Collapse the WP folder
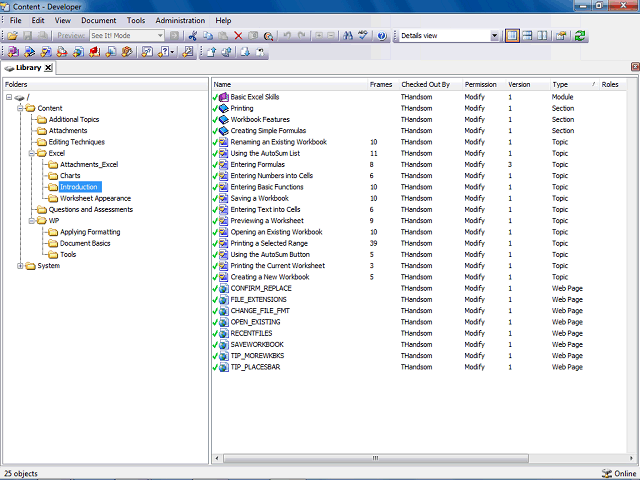 (31, 221)
